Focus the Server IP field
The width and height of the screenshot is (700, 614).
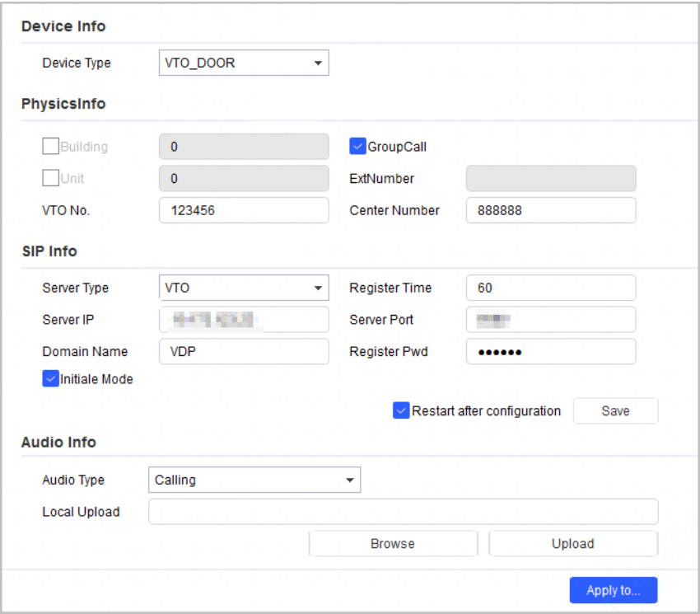coord(244,320)
